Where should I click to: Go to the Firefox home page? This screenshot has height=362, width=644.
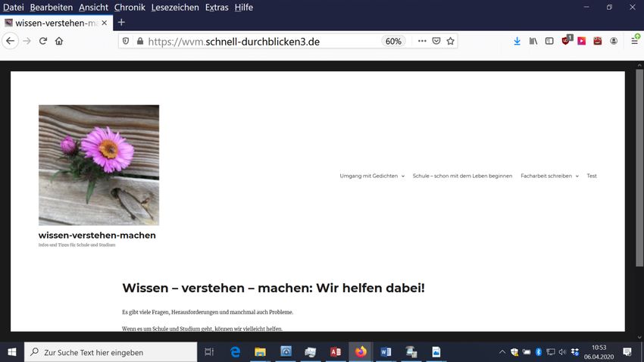pyautogui.click(x=59, y=41)
